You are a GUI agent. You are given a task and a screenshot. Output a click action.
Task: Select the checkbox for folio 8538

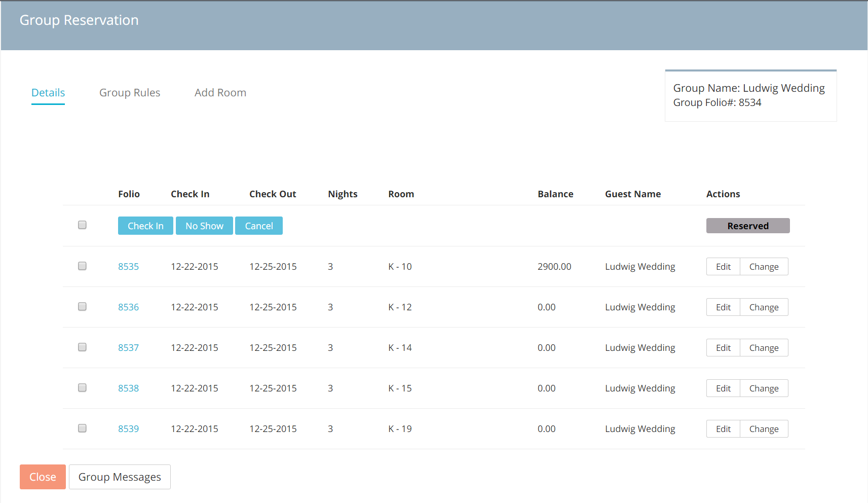[x=82, y=388]
